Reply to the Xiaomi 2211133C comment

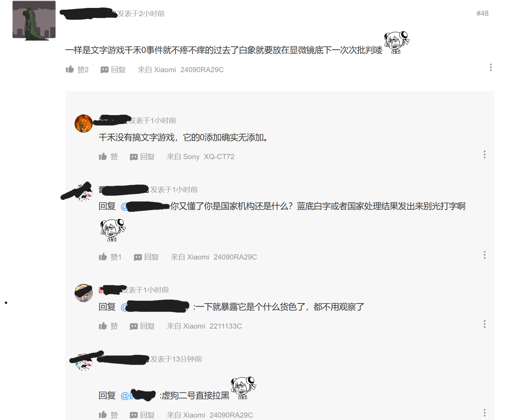coord(142,326)
